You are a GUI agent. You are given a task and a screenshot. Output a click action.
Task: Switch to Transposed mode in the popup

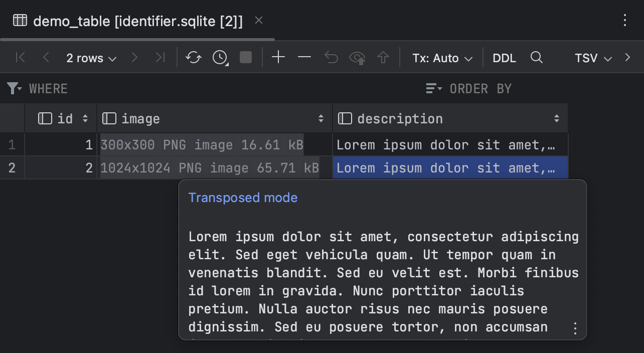click(x=243, y=198)
